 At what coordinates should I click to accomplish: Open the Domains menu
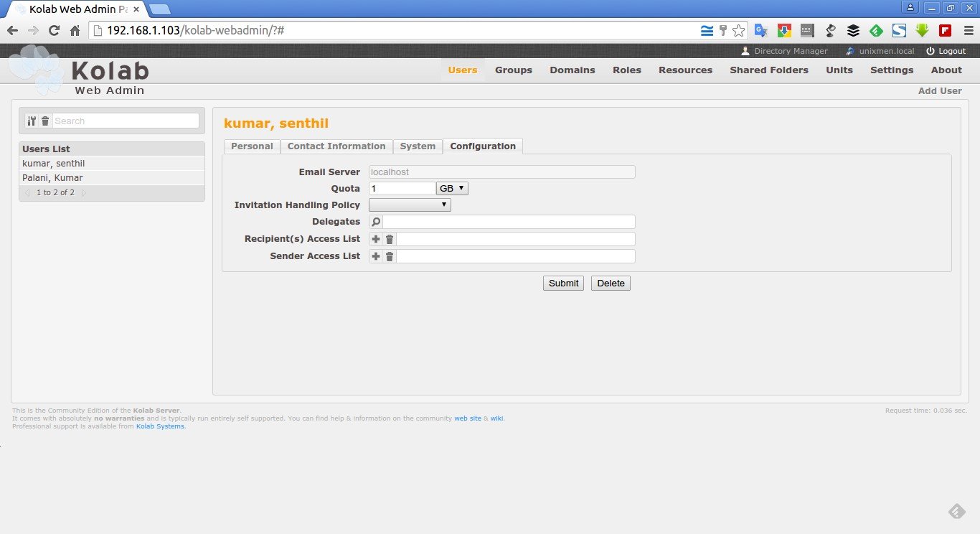(573, 70)
